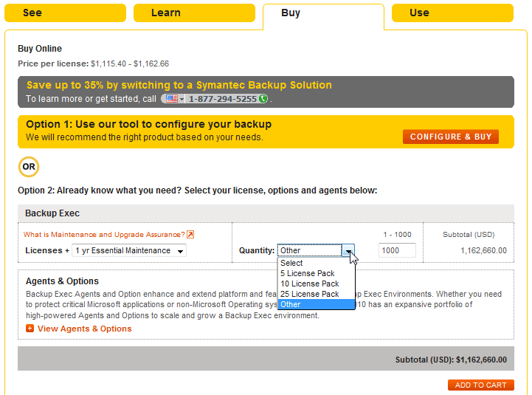Choose Select in the quantity list

(x=316, y=263)
